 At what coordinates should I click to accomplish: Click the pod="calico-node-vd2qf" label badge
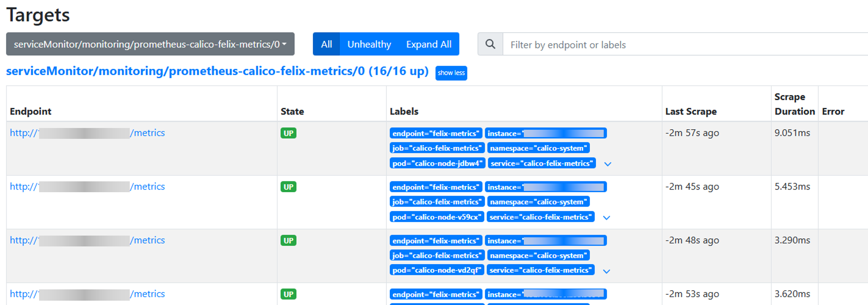point(437,270)
